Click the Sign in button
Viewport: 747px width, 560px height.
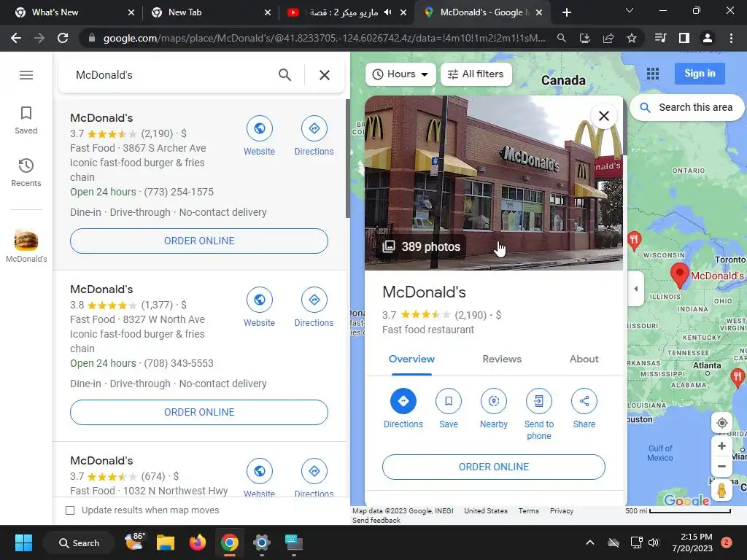[x=700, y=74]
